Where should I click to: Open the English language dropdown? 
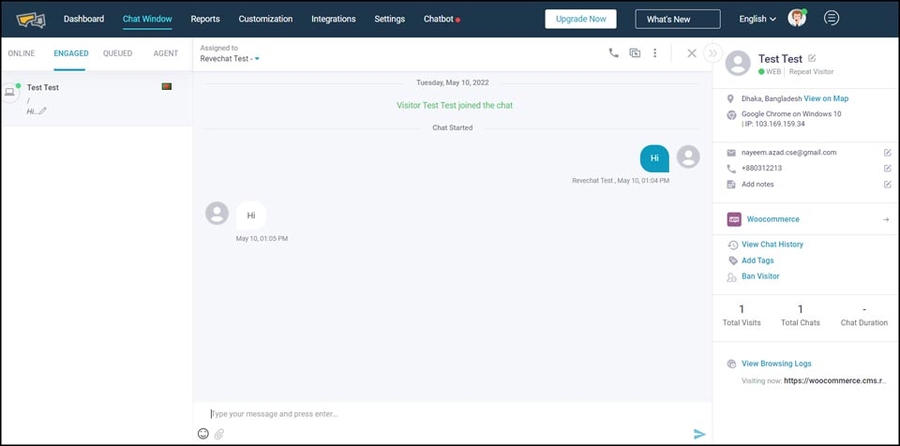757,19
